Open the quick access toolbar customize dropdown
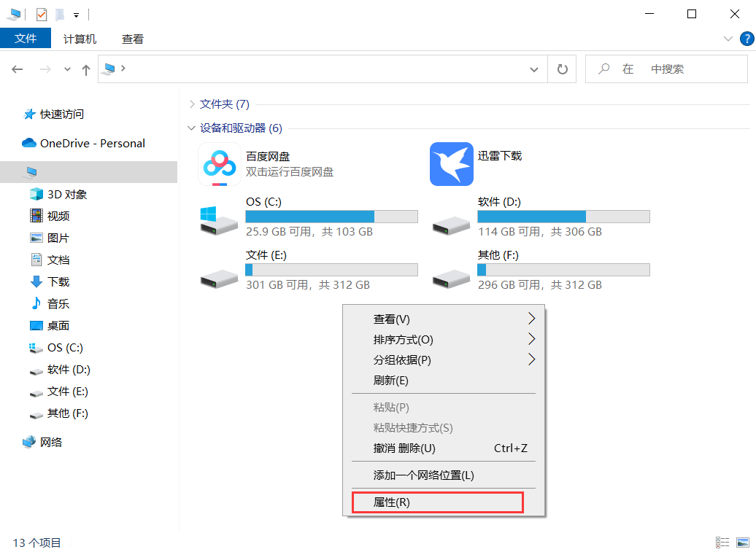 (76, 15)
